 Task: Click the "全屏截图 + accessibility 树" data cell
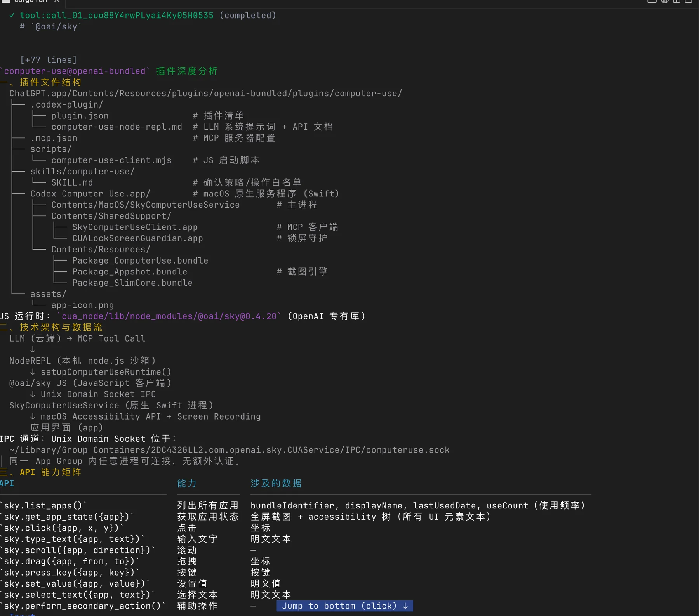point(371,517)
